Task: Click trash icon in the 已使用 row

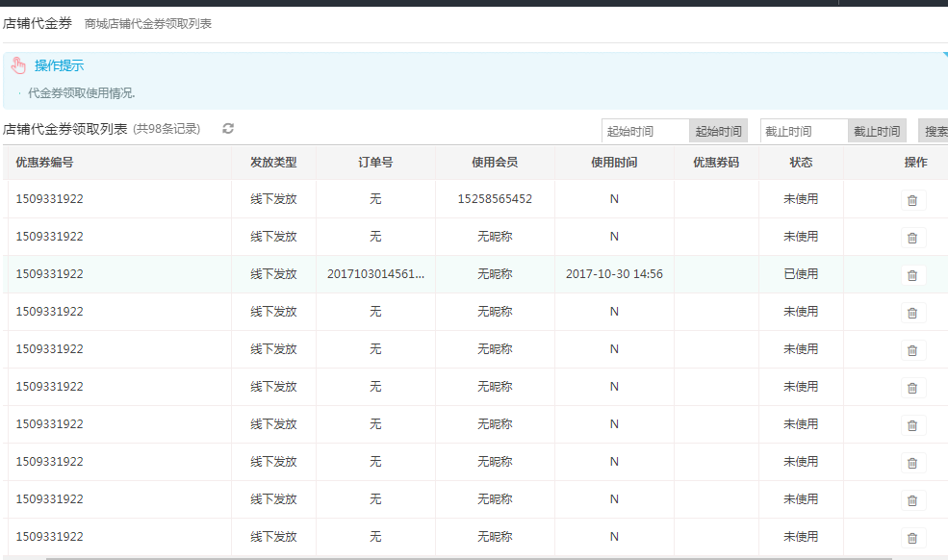Action: coord(912,275)
